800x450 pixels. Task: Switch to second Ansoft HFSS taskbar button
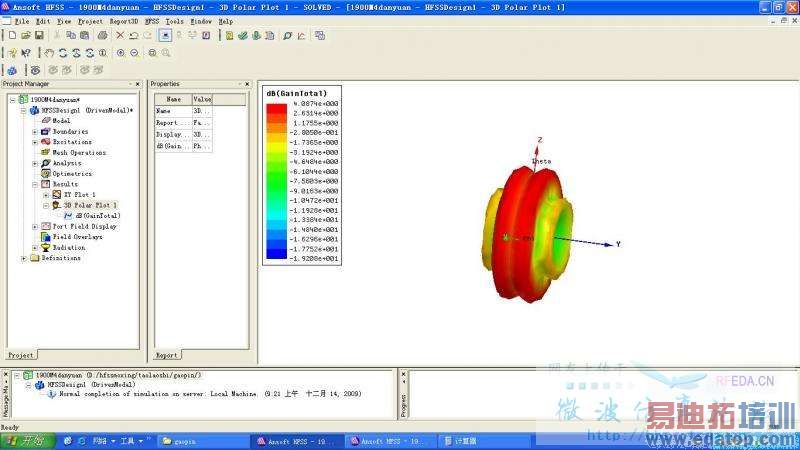tap(390, 441)
